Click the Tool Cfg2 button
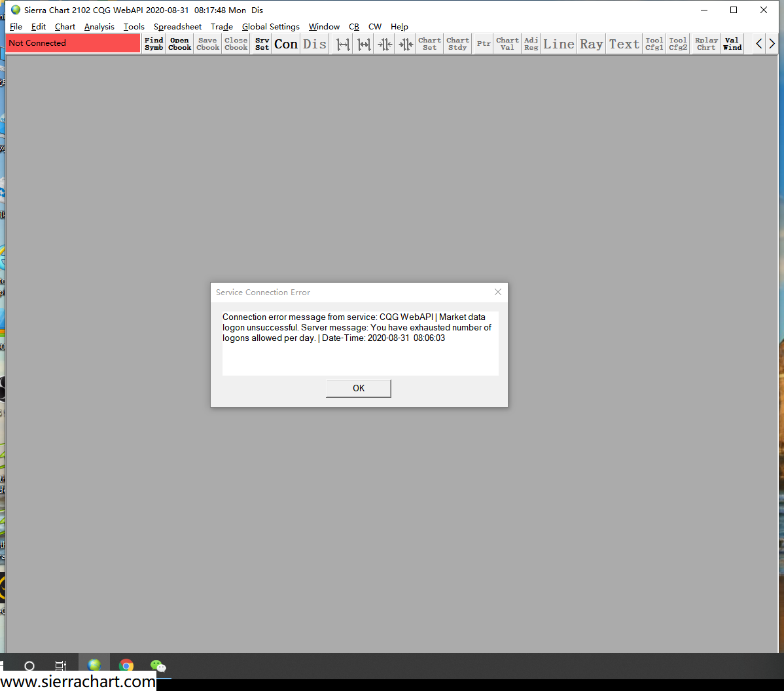 pos(678,44)
